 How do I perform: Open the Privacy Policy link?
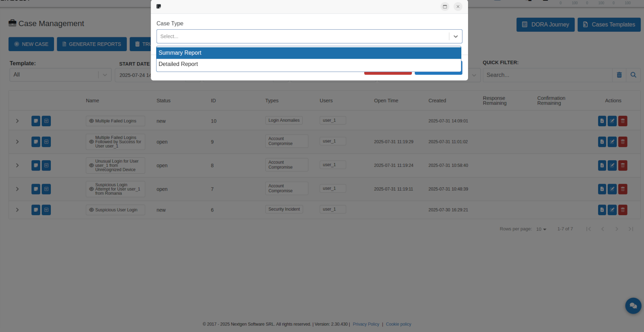[366, 324]
